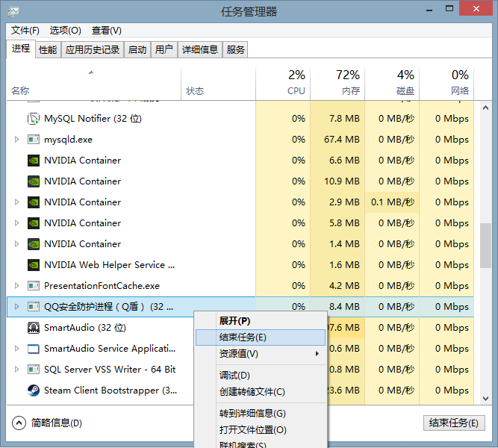The height and width of the screenshot is (448, 498).
Task: Switch to the 服务 tab
Action: pyautogui.click(x=235, y=50)
